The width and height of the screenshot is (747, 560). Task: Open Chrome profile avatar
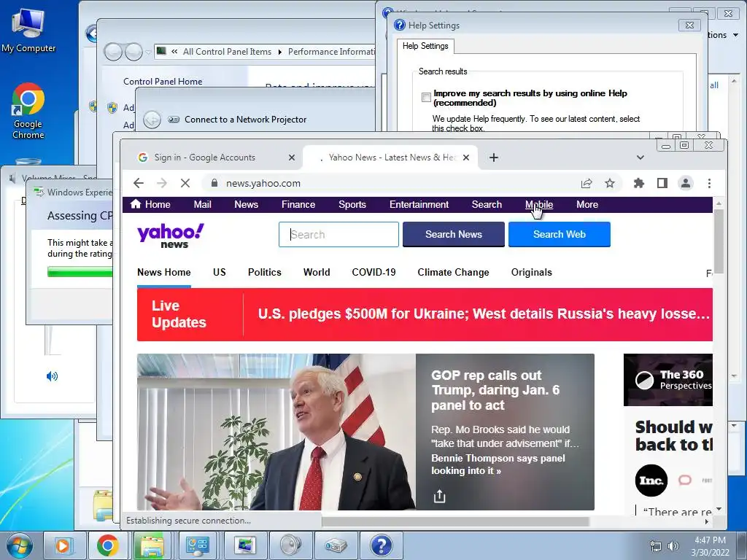686,183
